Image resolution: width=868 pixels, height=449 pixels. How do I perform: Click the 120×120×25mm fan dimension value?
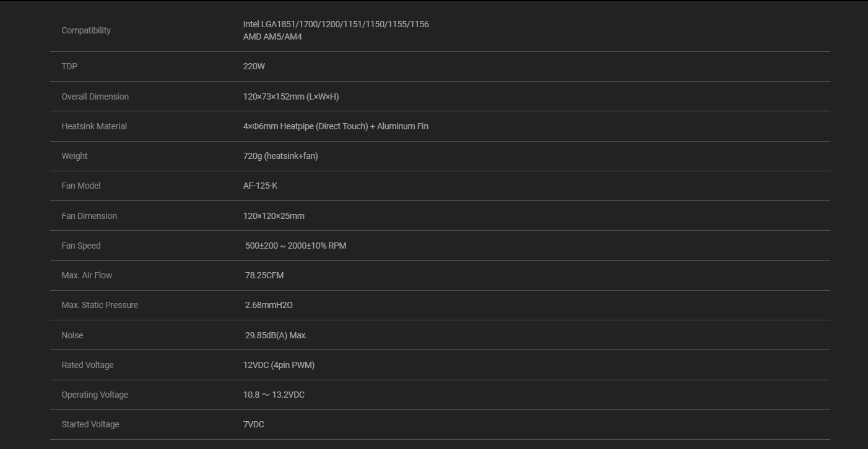pos(274,216)
